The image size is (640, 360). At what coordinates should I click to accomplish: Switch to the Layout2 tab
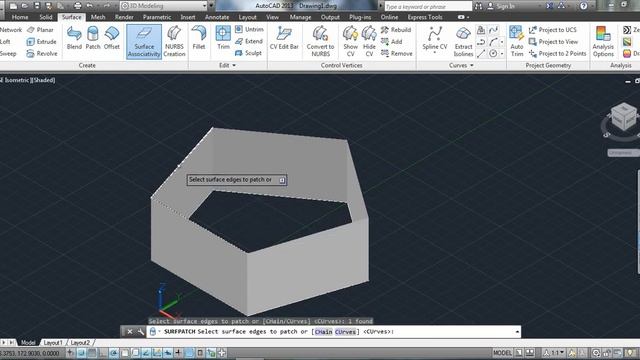pos(80,342)
